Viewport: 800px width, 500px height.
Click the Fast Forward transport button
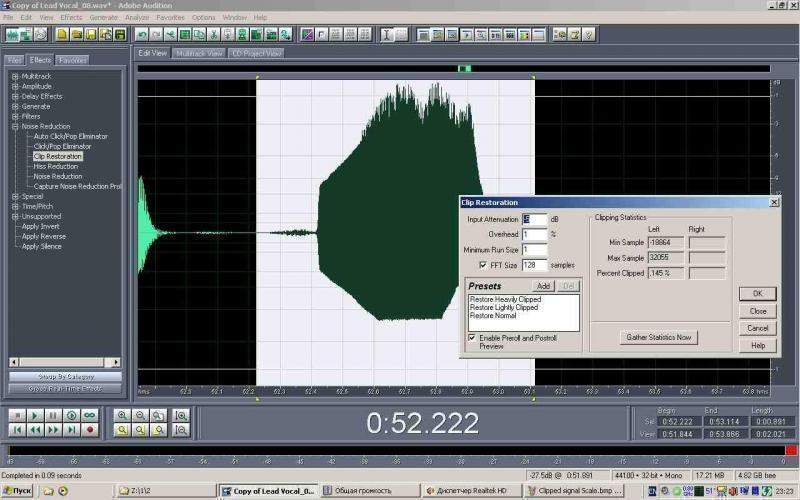(x=53, y=429)
